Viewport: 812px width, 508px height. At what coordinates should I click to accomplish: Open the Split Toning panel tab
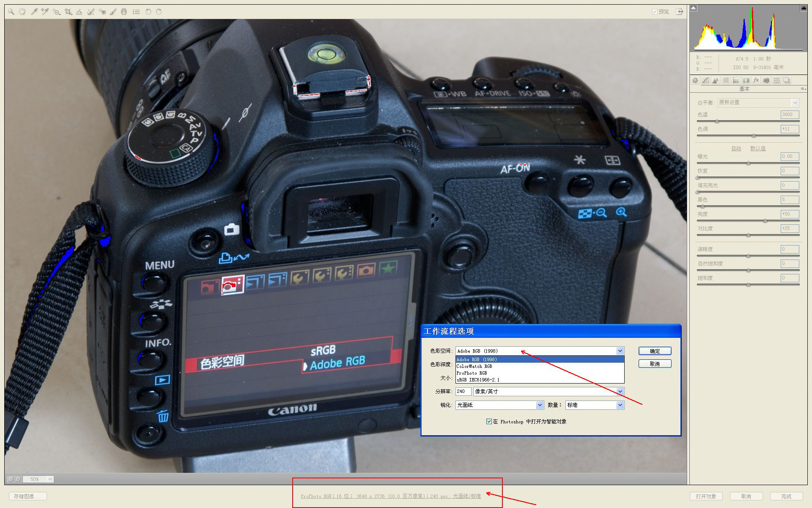coord(736,80)
